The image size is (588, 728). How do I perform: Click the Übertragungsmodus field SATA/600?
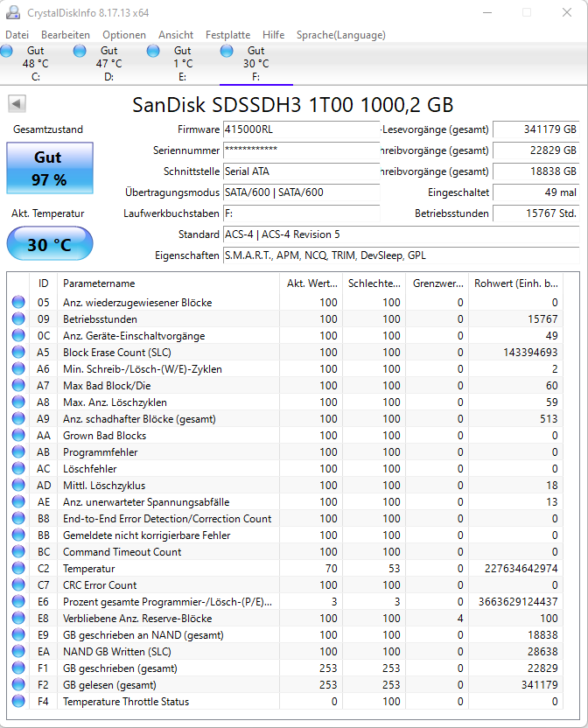pyautogui.click(x=301, y=192)
